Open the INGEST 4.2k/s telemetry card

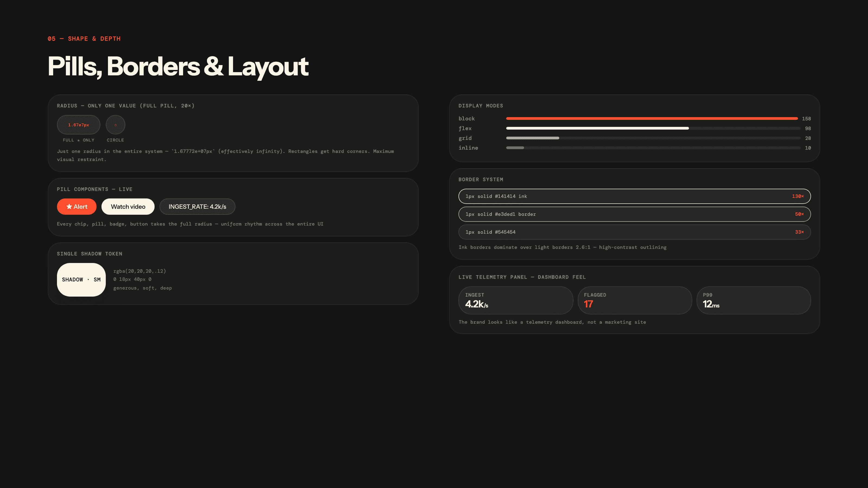[x=516, y=300]
